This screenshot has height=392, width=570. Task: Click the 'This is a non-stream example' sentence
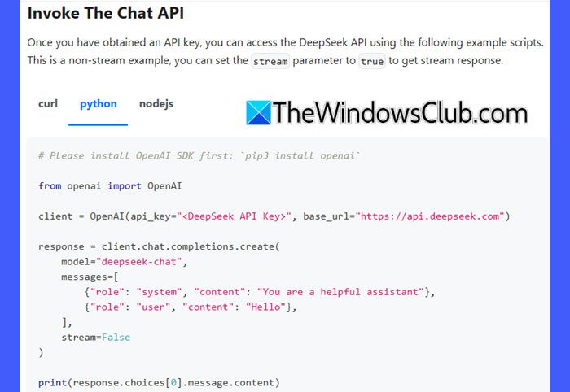pyautogui.click(x=265, y=61)
